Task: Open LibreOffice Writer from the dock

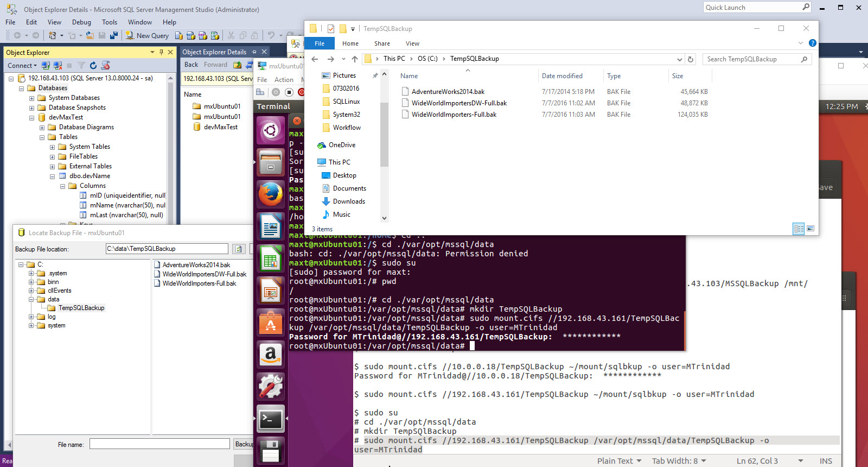Action: pos(271,226)
